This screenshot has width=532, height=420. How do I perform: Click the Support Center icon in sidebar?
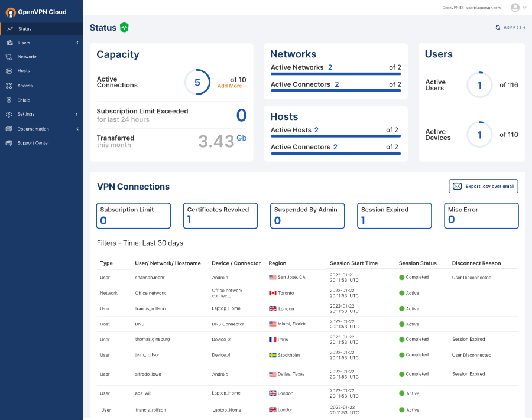coord(9,143)
